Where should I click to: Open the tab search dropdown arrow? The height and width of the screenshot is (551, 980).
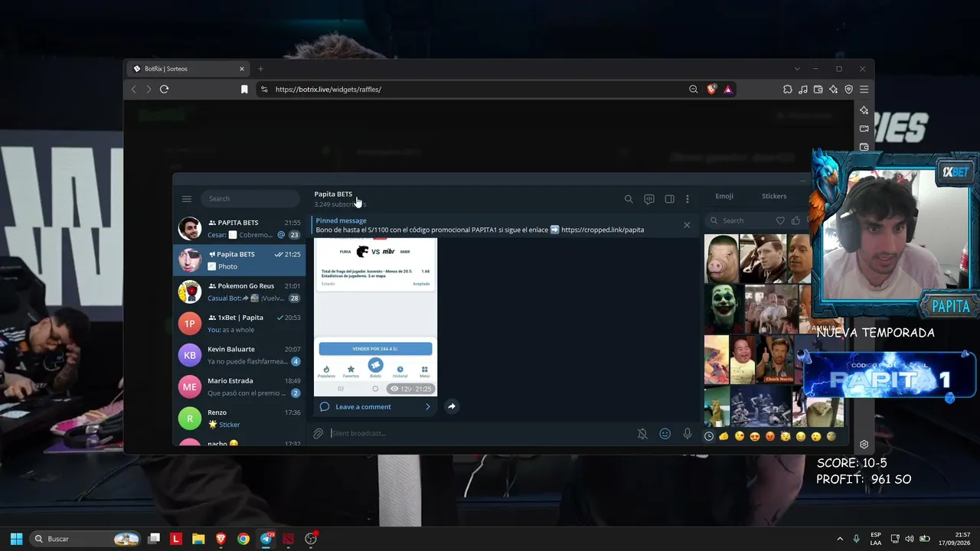tap(797, 69)
